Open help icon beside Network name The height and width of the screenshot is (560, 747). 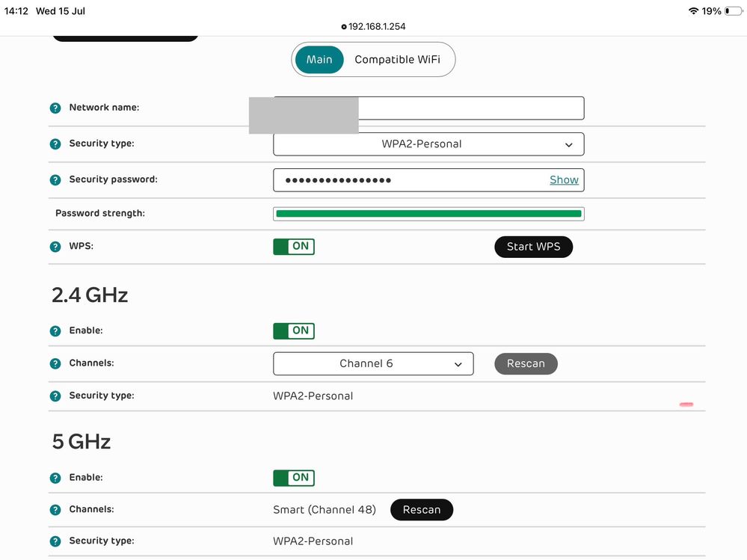pyautogui.click(x=55, y=108)
